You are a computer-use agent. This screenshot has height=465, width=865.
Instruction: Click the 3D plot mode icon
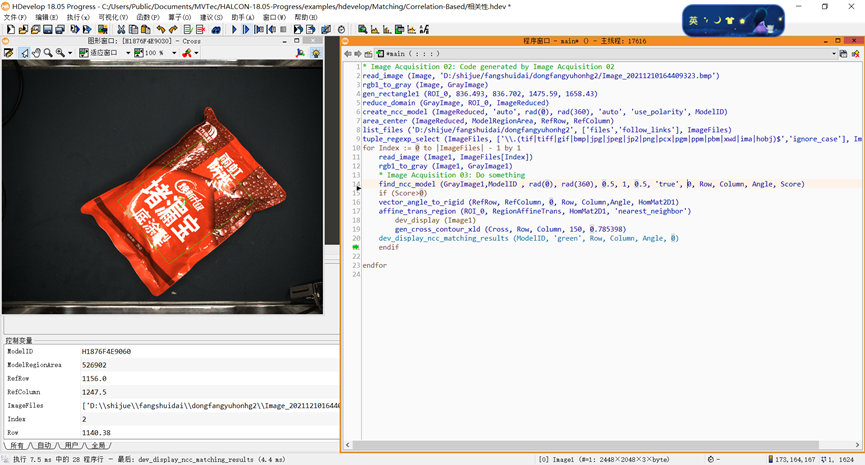tap(300, 52)
